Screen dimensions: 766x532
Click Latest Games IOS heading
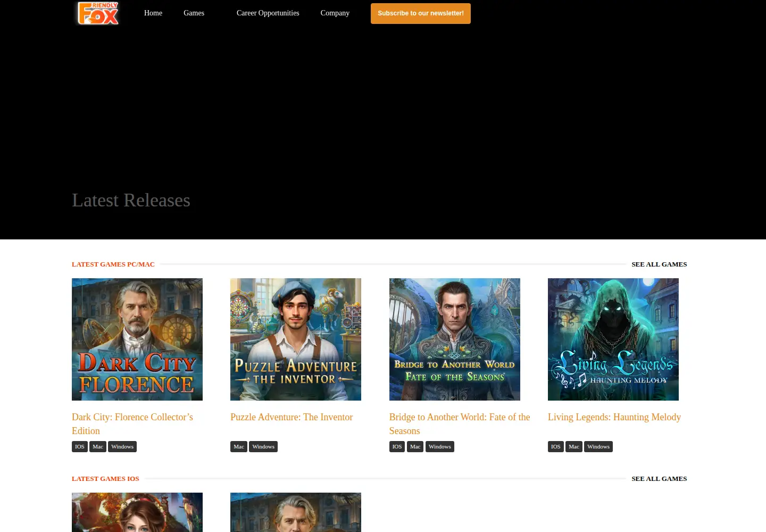[105, 478]
